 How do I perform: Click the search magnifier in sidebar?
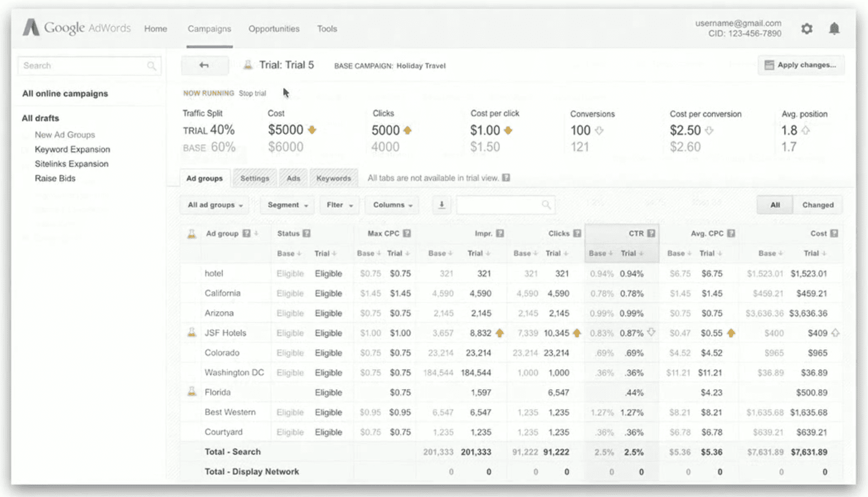point(151,66)
